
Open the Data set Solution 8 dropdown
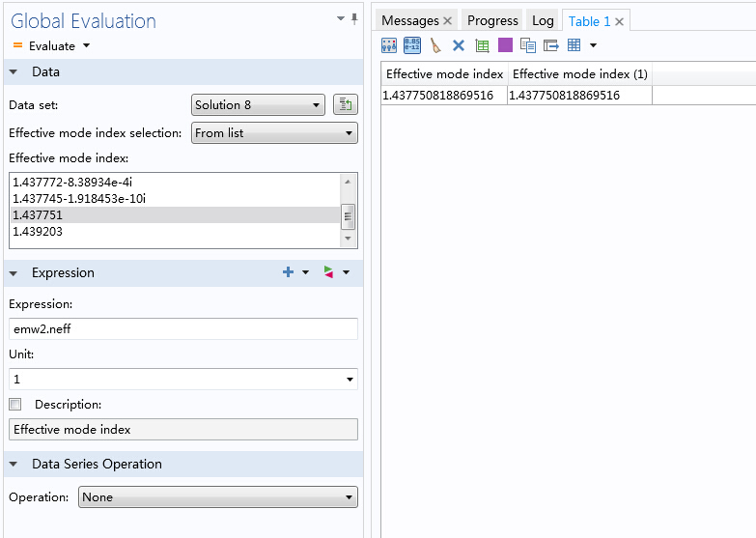point(258,105)
